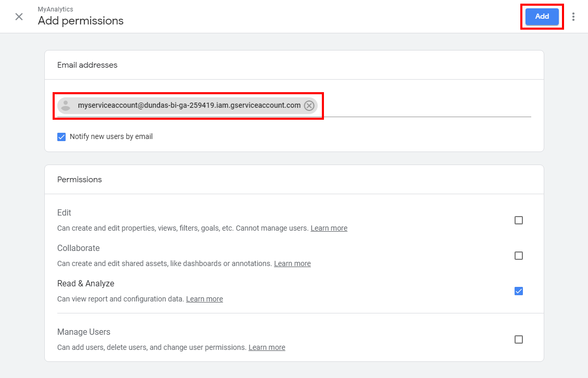
Task: Uncheck Notify new users by email
Action: pyautogui.click(x=61, y=136)
